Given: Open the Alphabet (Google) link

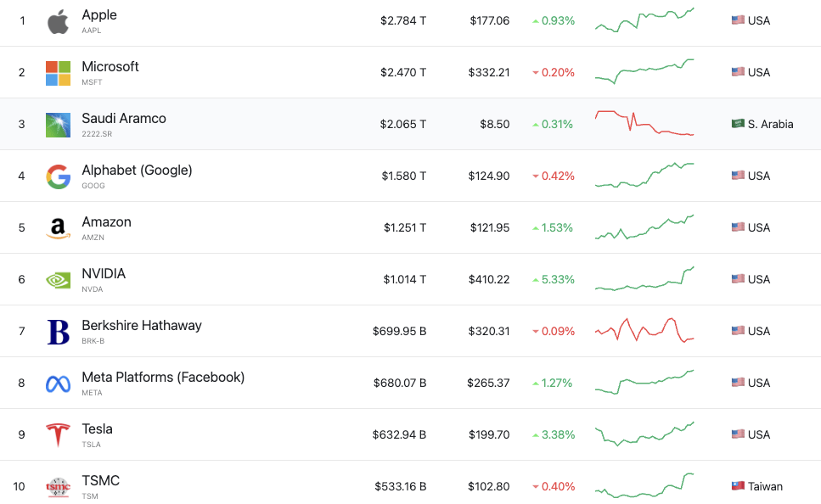Looking at the screenshot, I should [138, 170].
